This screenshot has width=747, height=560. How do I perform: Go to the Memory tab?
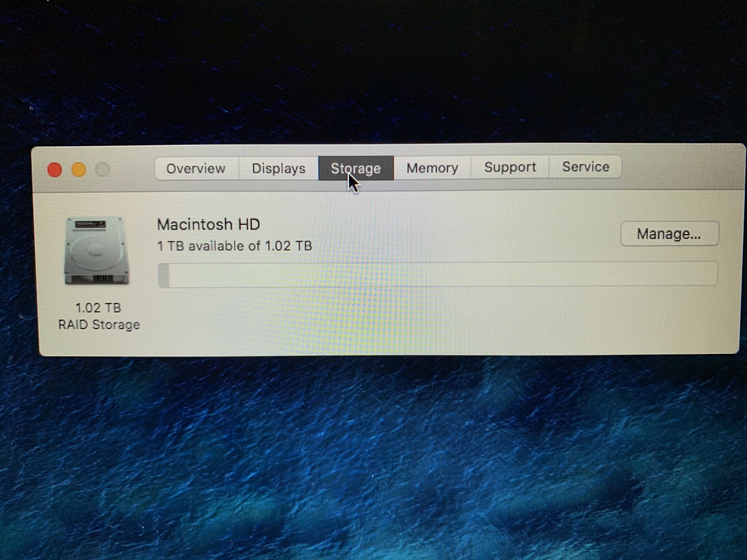432,168
